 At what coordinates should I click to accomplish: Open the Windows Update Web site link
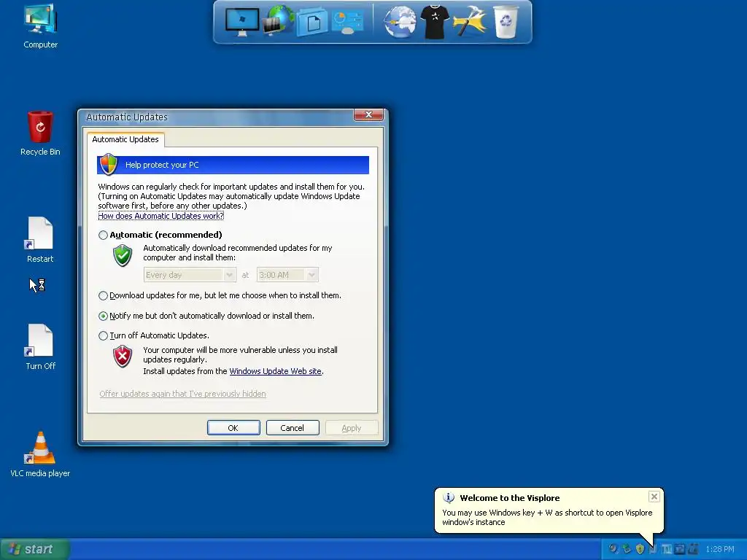click(x=275, y=371)
